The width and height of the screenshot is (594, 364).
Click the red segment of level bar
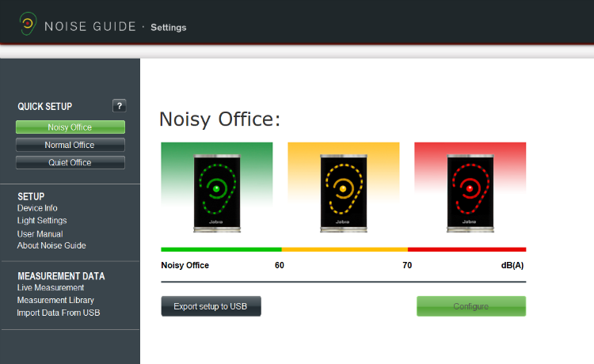[x=467, y=249]
